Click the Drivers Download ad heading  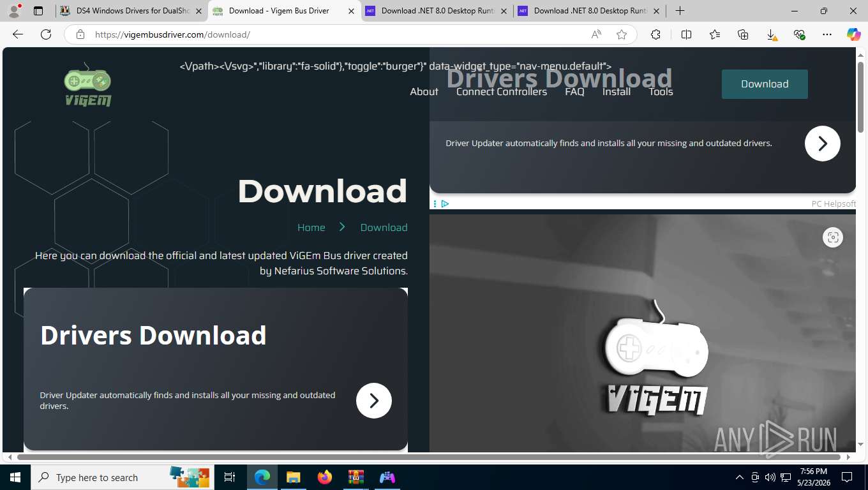(153, 336)
